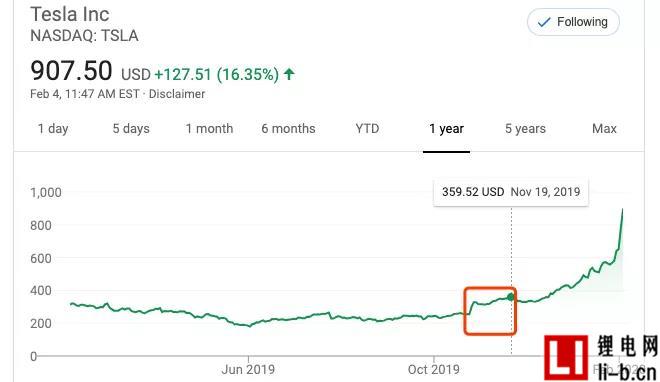
Task: Click the 359.52 USD price tooltip
Action: [x=511, y=192]
